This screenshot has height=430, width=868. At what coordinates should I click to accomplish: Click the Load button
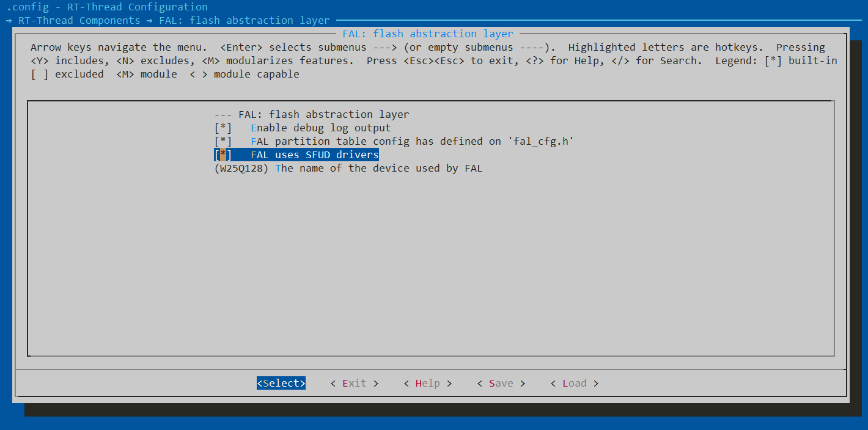[x=575, y=383]
